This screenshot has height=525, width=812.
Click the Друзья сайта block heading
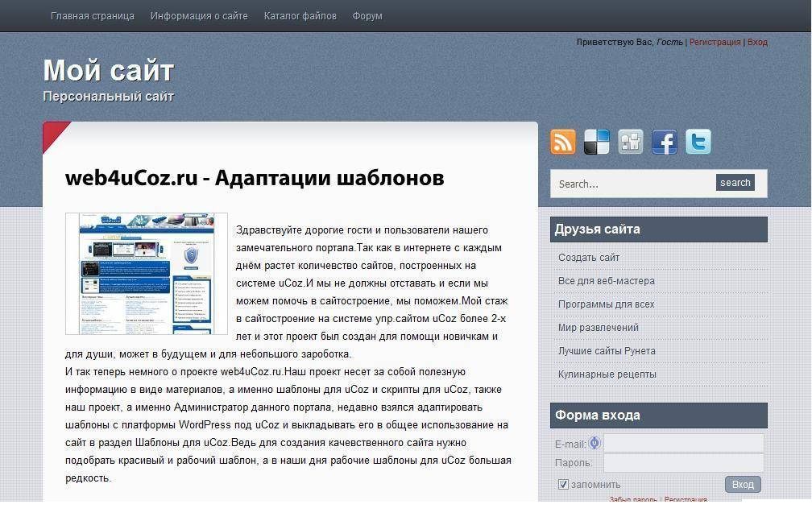pyautogui.click(x=659, y=229)
